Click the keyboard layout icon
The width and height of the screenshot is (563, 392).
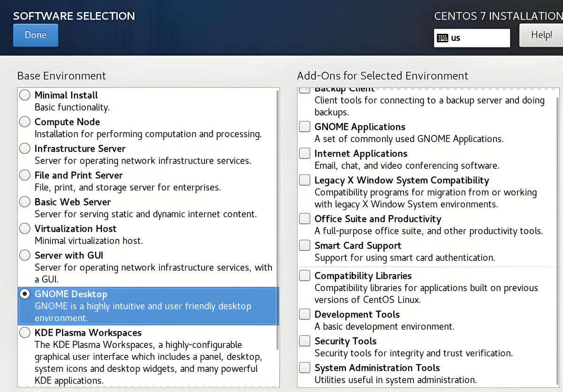(442, 38)
